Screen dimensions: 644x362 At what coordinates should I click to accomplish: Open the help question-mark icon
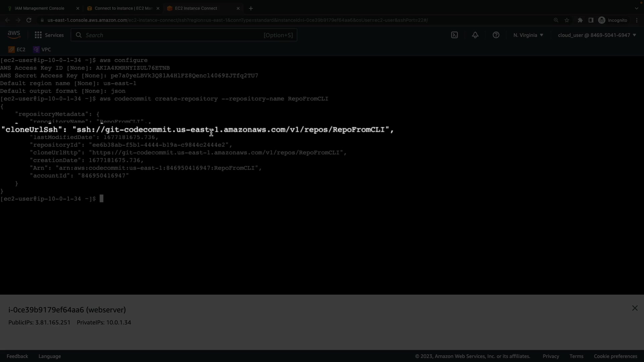point(496,35)
